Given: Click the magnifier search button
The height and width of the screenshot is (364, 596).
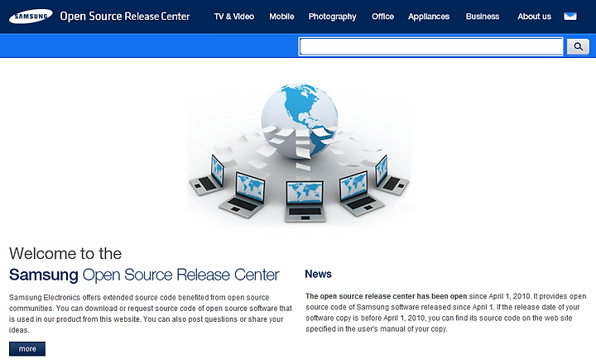Looking at the screenshot, I should tap(578, 46).
